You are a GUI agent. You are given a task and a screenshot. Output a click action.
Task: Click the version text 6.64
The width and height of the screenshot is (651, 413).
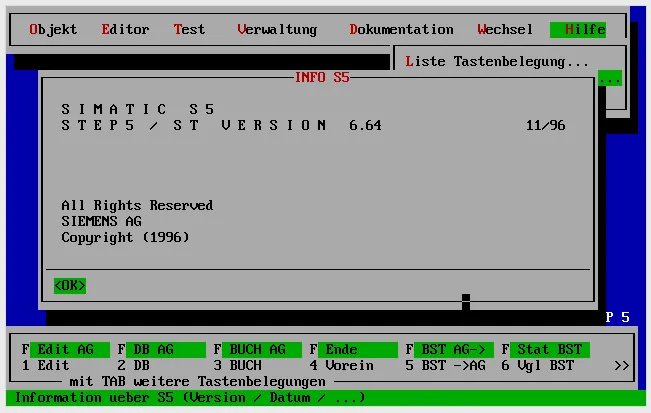click(x=365, y=125)
